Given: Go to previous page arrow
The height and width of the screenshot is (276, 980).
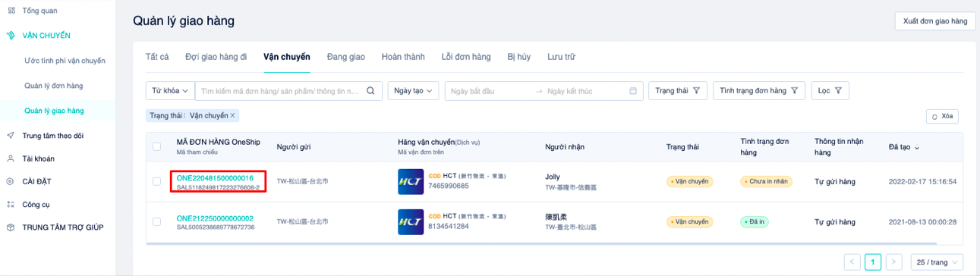Looking at the screenshot, I should click(x=852, y=262).
